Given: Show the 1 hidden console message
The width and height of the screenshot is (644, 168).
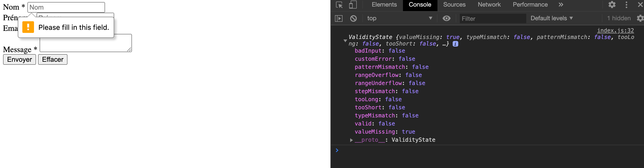Looking at the screenshot, I should (x=619, y=18).
